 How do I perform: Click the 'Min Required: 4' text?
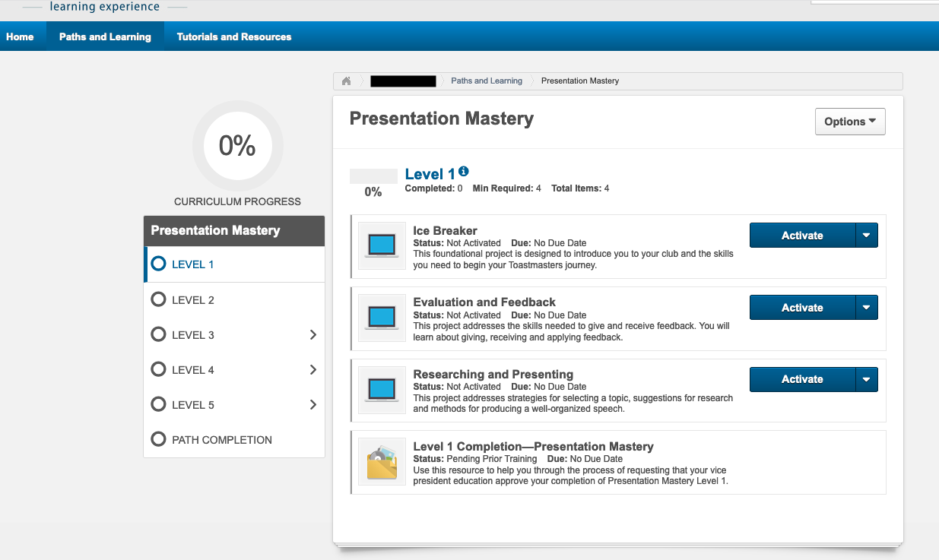point(506,188)
